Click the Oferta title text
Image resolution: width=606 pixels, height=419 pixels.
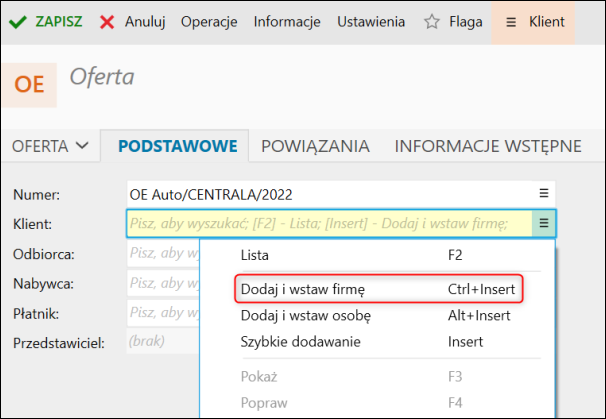(x=102, y=77)
